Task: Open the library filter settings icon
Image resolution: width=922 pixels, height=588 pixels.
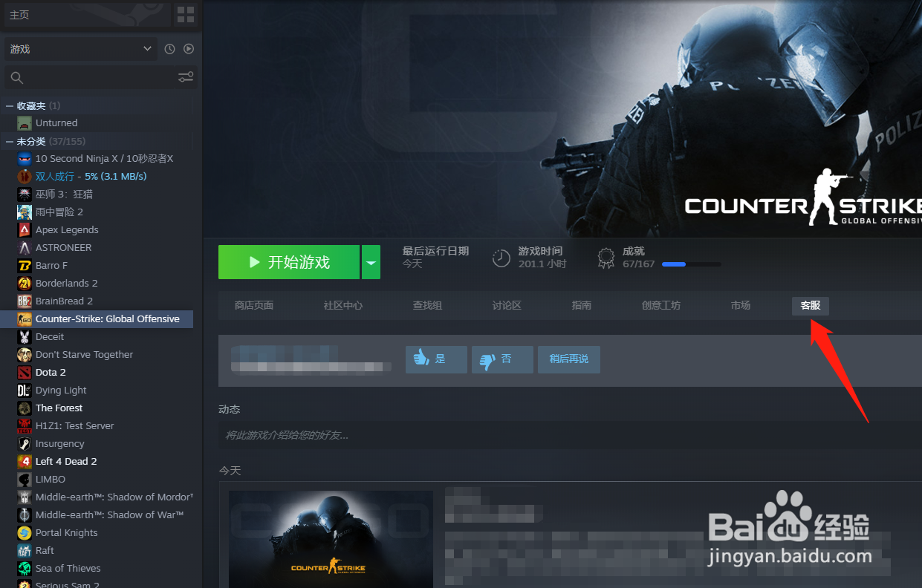Action: tap(186, 77)
